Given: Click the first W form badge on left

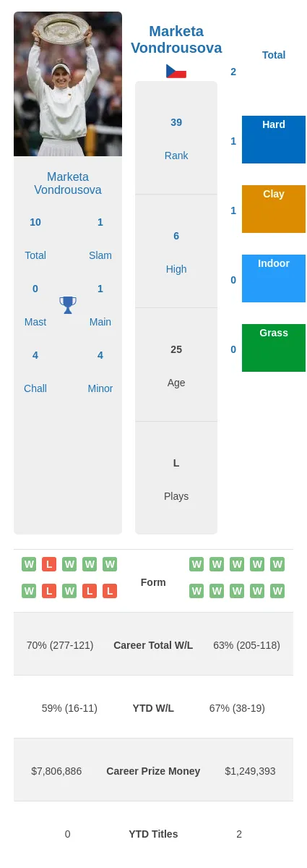Looking at the screenshot, I should click(29, 564).
